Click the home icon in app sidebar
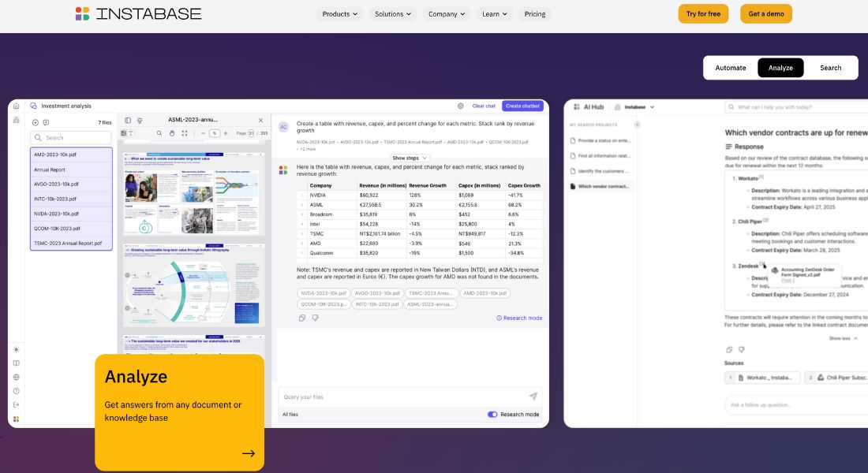868x473 pixels. 16,106
